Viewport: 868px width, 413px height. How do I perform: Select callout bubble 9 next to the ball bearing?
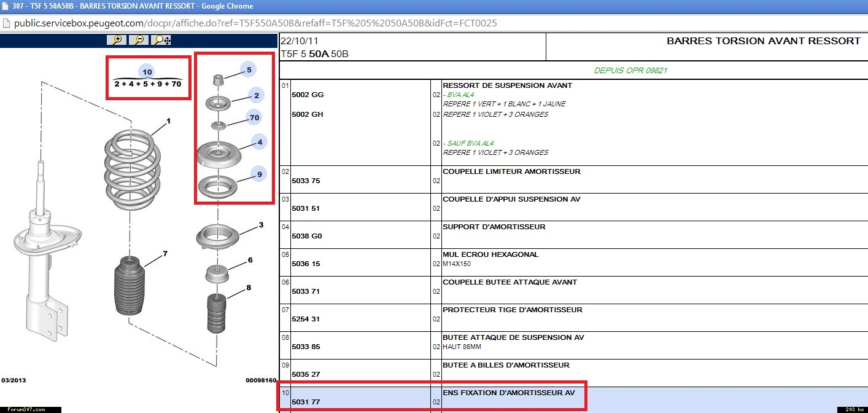259,174
